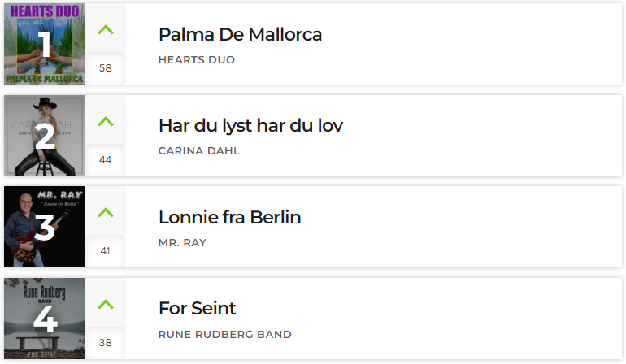Click the vote count 38 box

(106, 342)
